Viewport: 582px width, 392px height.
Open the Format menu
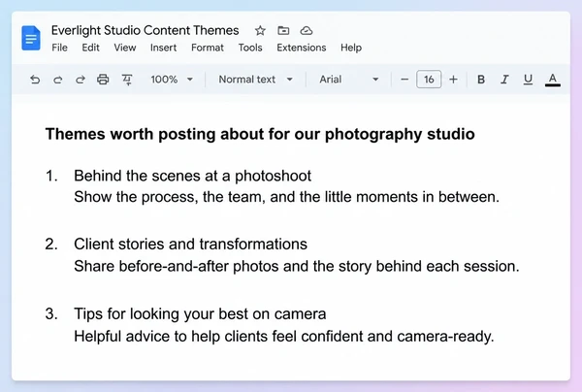pos(208,48)
